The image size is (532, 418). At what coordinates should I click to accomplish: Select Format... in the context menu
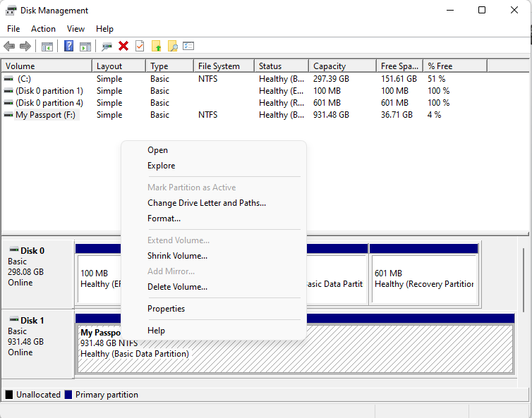[214, 219]
